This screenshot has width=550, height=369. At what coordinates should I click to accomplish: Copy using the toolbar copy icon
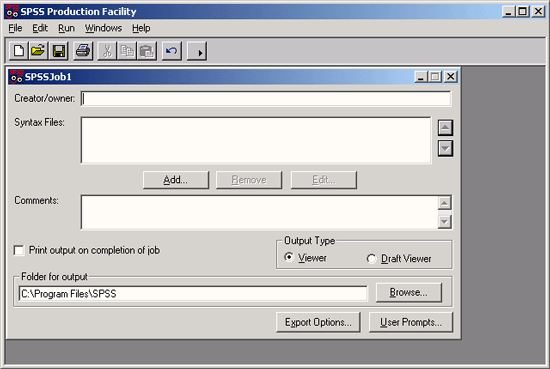point(127,51)
